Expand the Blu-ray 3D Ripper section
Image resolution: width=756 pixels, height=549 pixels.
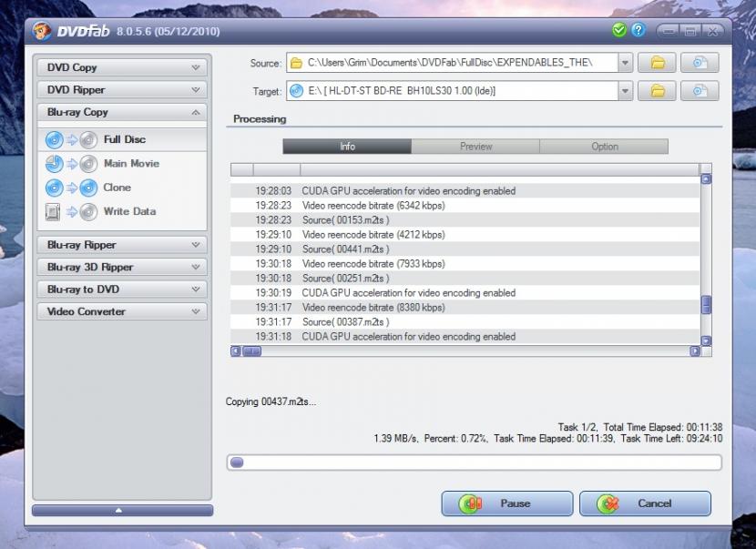coord(122,267)
